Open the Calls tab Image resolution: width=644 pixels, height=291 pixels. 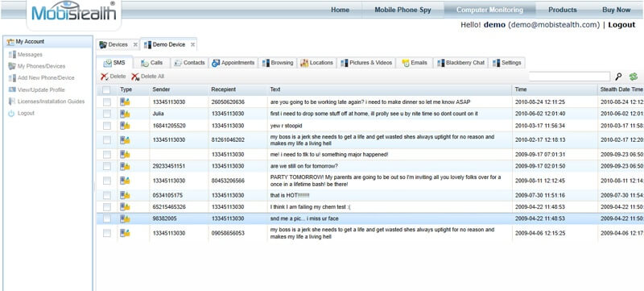point(152,63)
